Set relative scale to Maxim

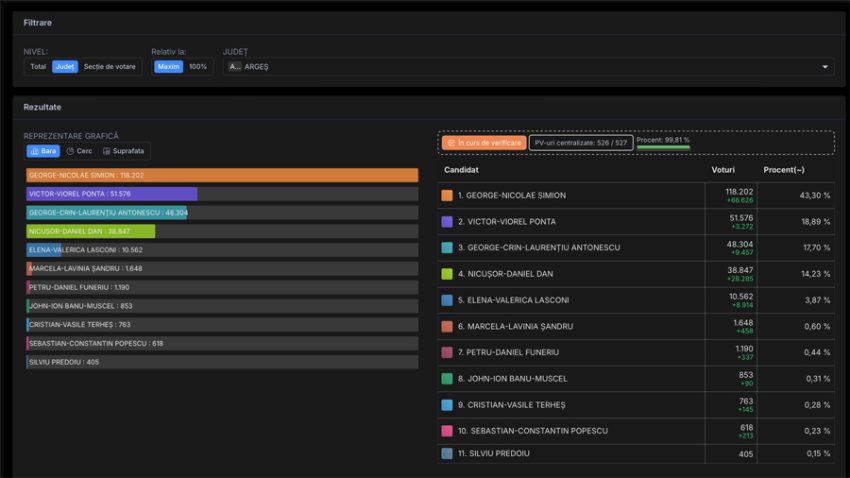pos(168,67)
